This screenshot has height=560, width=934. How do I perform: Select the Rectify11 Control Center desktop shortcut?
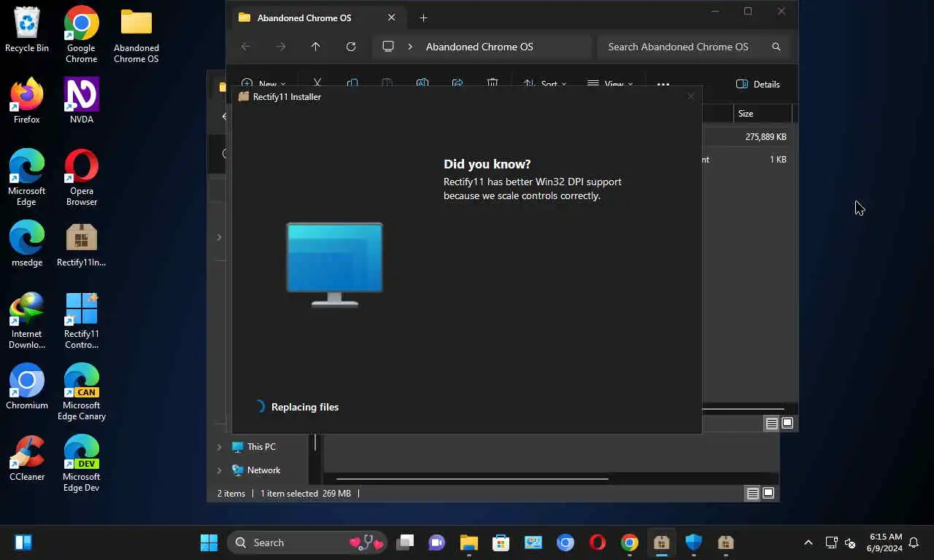point(81,320)
